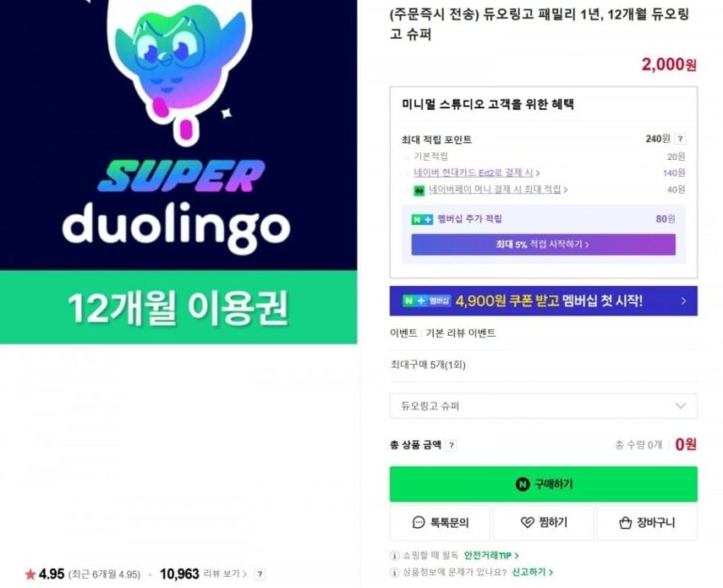Click 멤버십 추가 적립 row
Viewport: 723px width, 588px height.
(x=543, y=219)
